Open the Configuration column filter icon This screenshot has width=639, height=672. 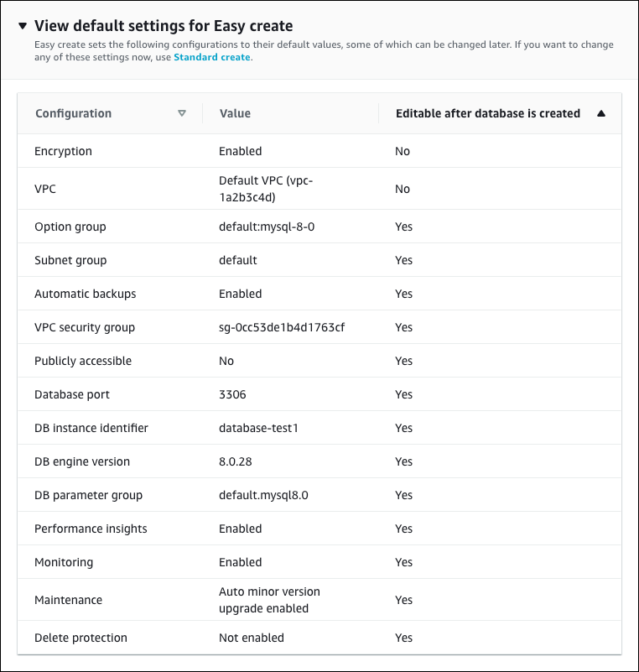click(183, 113)
